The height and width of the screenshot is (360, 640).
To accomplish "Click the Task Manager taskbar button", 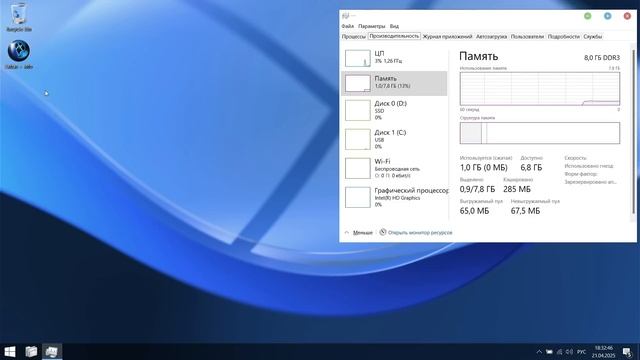I will pos(52,351).
